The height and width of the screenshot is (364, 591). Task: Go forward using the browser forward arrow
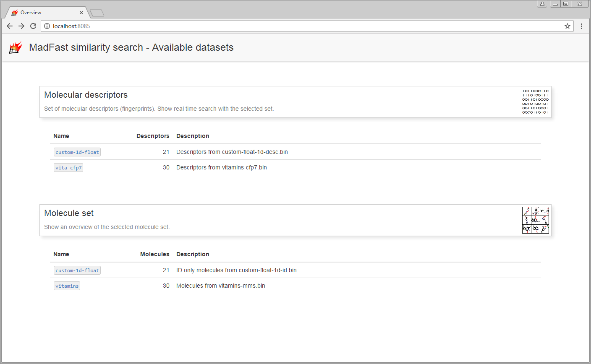21,26
